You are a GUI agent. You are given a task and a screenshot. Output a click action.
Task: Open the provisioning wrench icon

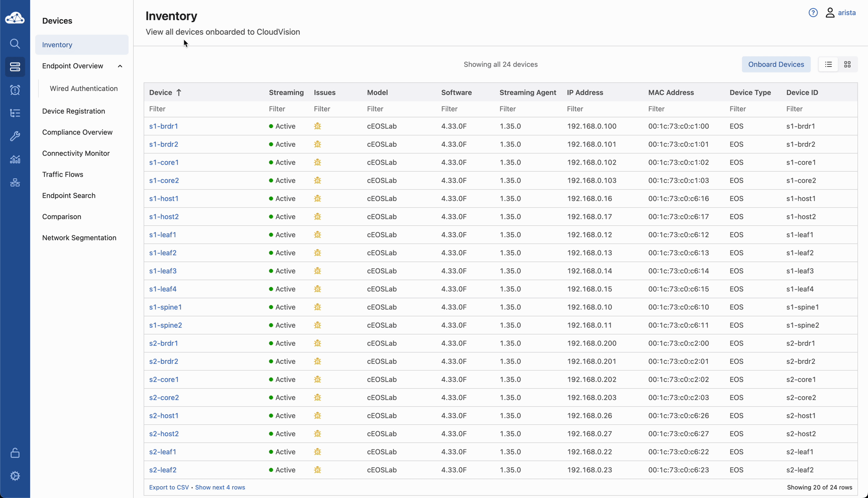pos(15,136)
